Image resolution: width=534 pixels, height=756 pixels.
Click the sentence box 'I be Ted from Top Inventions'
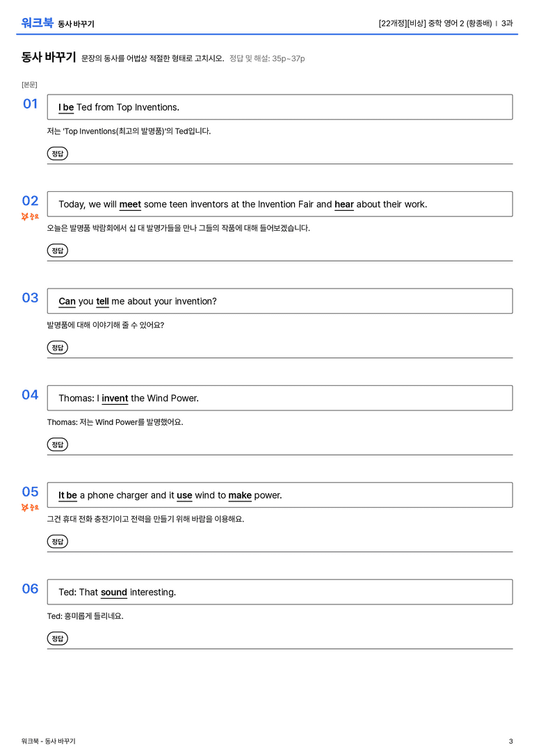pos(280,107)
